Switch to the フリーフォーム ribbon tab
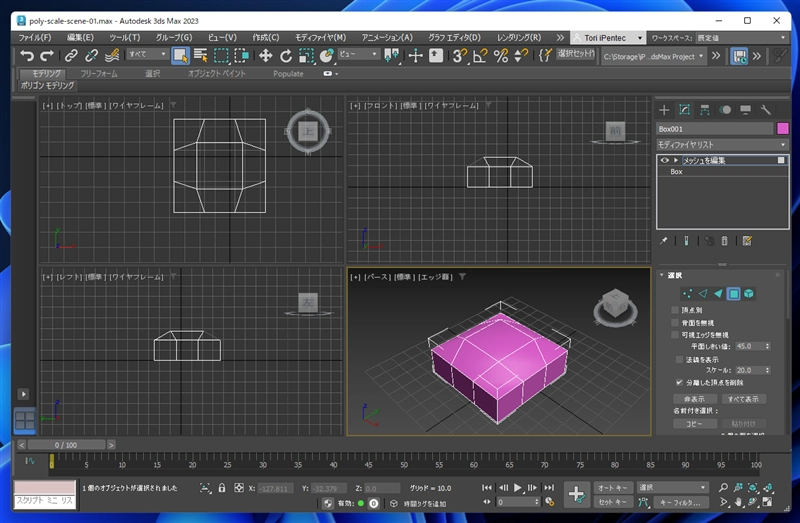The height and width of the screenshot is (523, 800). click(99, 73)
